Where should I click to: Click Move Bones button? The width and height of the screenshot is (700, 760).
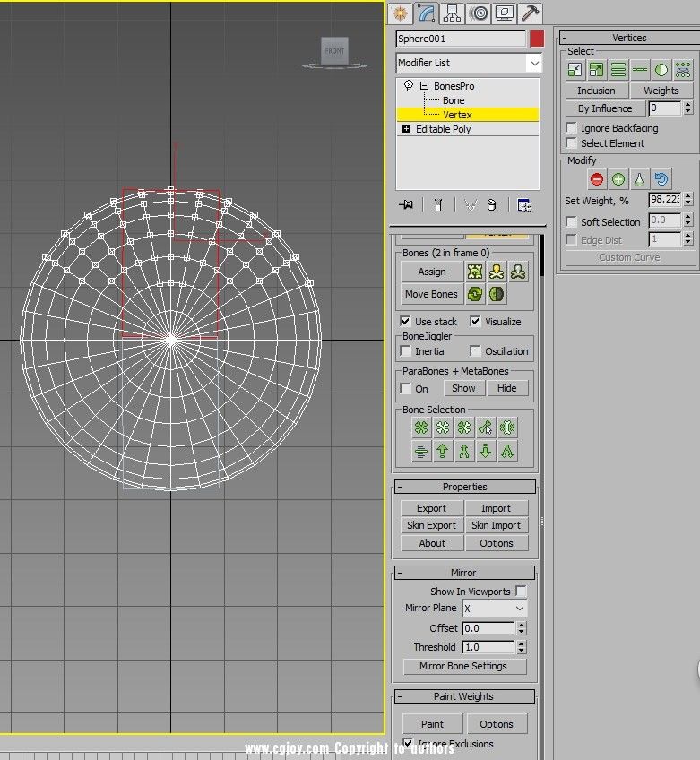point(431,294)
